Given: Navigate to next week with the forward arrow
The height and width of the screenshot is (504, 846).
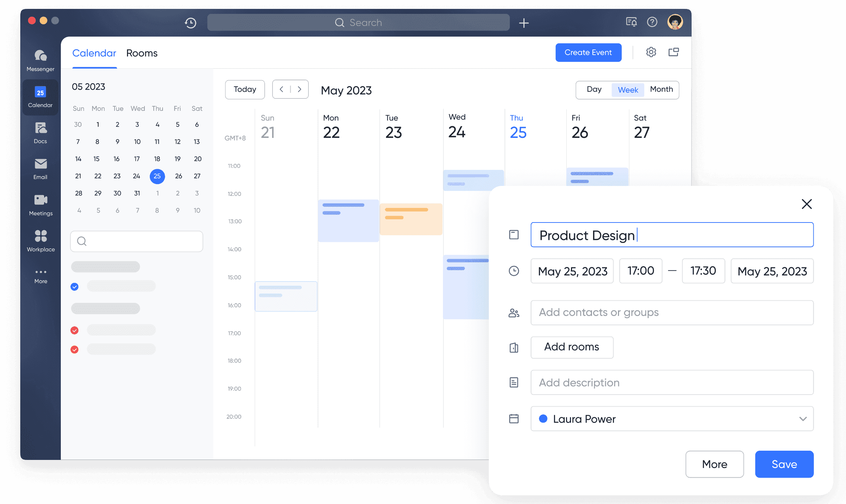Looking at the screenshot, I should tap(300, 89).
